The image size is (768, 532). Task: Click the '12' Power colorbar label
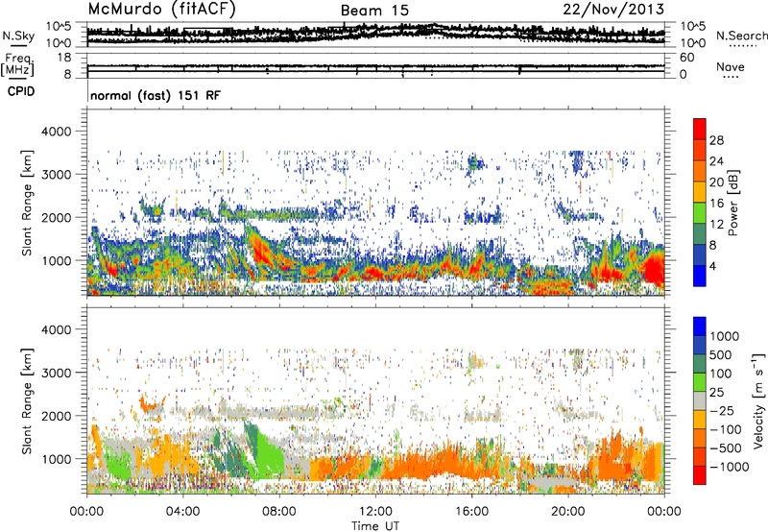(716, 225)
